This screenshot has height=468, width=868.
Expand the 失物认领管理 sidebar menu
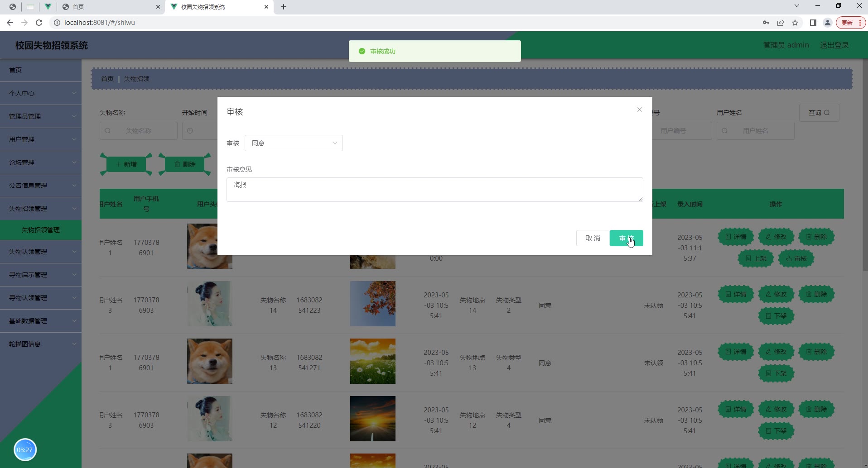[41, 252]
